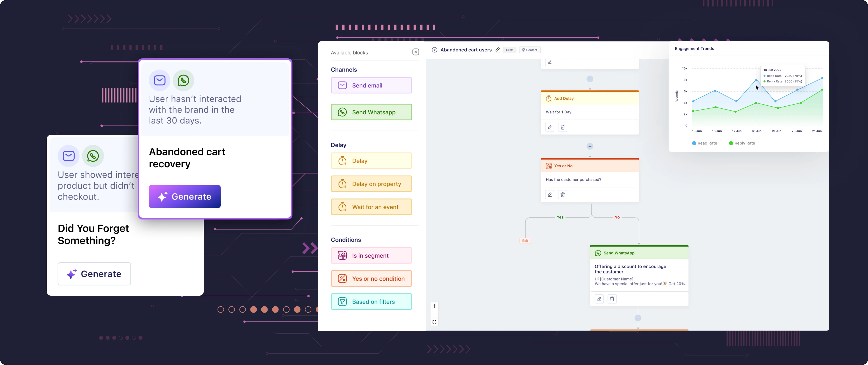Delete the Yes or No block
Screen dimensions: 868x365
click(562, 195)
